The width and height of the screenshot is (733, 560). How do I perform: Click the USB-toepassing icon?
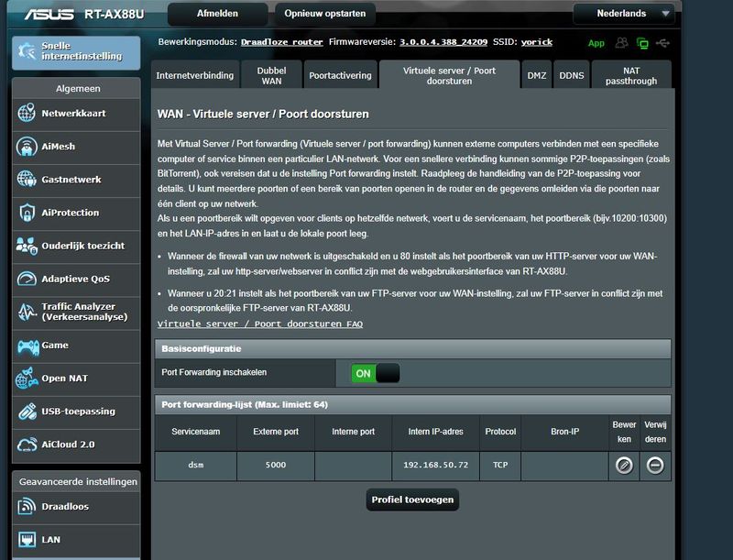click(27, 412)
